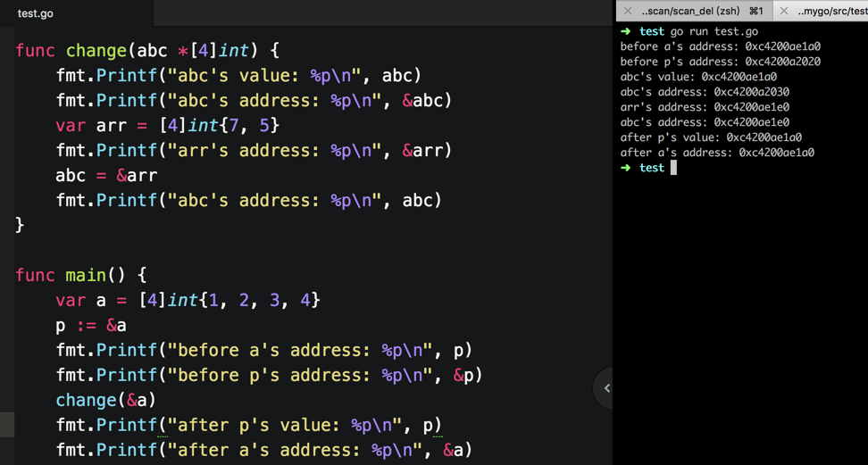Click the "go run test.go" command in terminal

[x=714, y=31]
